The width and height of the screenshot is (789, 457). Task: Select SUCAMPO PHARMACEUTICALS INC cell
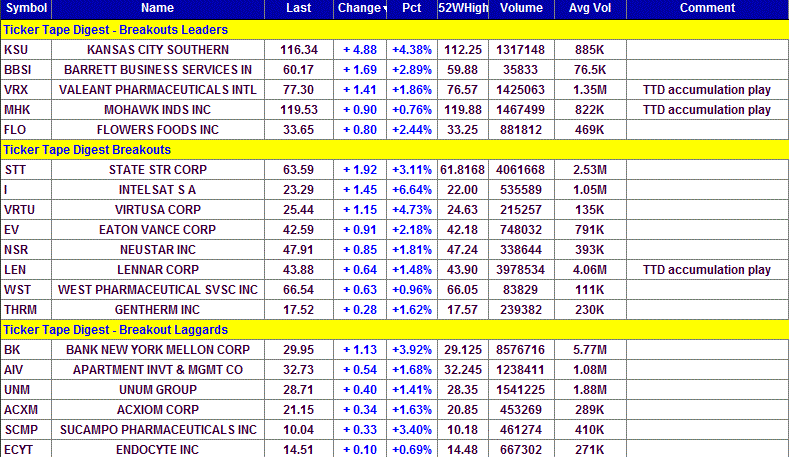tap(157, 430)
